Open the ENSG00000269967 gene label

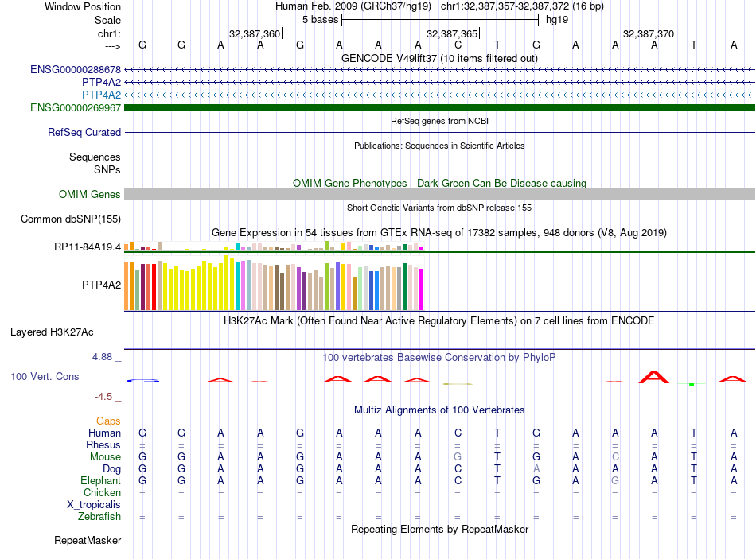(x=76, y=107)
